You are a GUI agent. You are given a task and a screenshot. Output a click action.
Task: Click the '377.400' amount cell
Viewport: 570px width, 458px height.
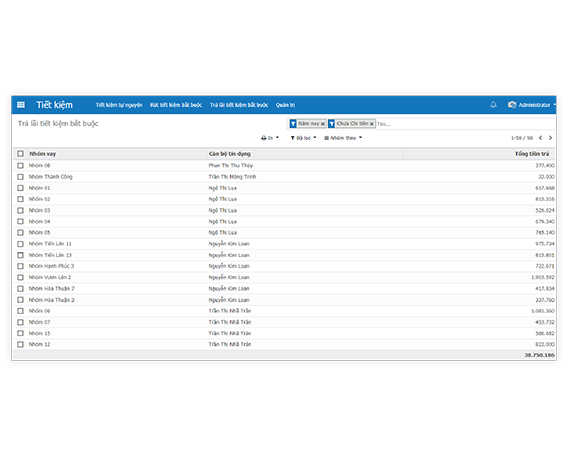[x=545, y=166]
